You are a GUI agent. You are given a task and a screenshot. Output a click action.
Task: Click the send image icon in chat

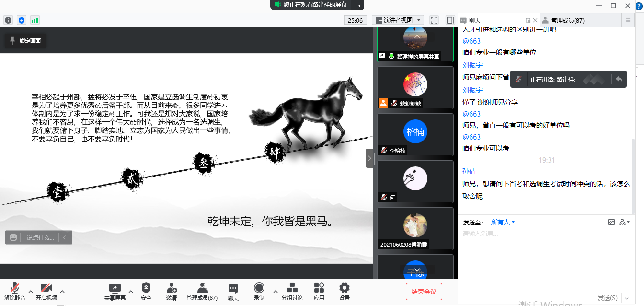tap(611, 222)
